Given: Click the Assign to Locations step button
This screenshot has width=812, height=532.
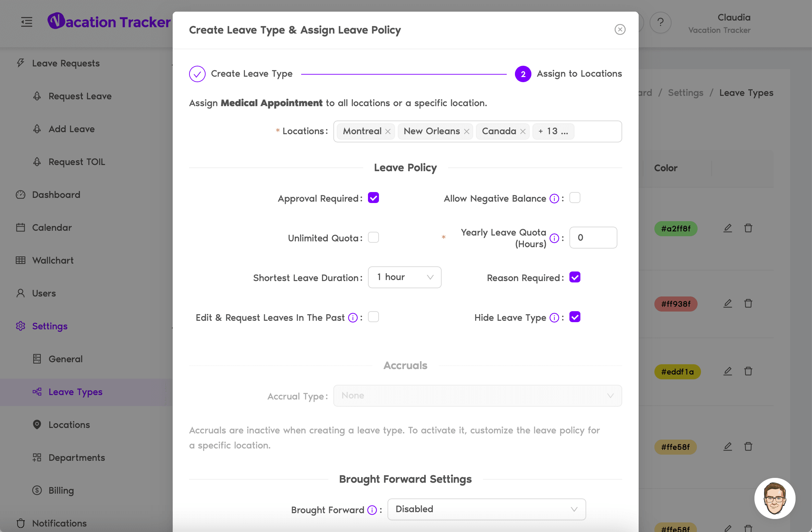Looking at the screenshot, I should [x=522, y=74].
